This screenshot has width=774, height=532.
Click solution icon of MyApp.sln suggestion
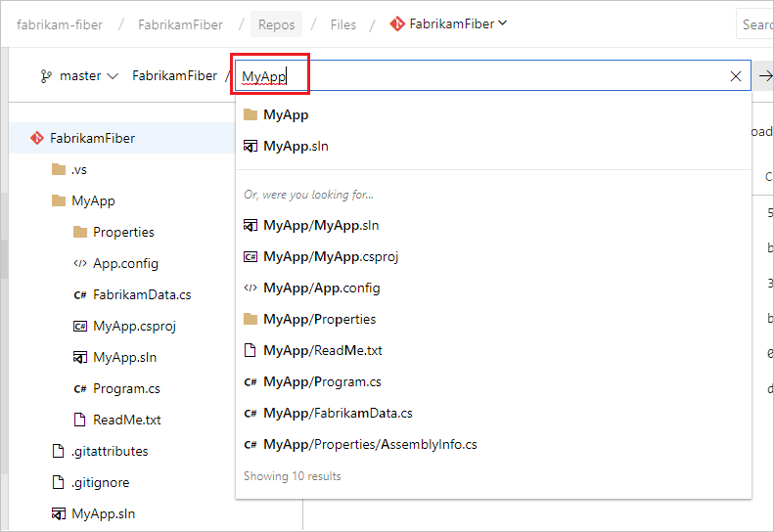[250, 146]
